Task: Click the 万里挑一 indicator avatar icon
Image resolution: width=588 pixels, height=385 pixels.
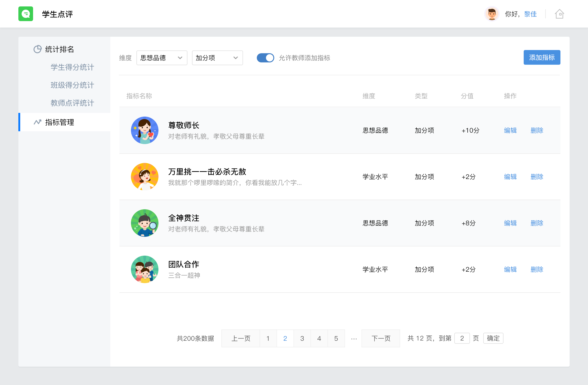Action: 144,176
